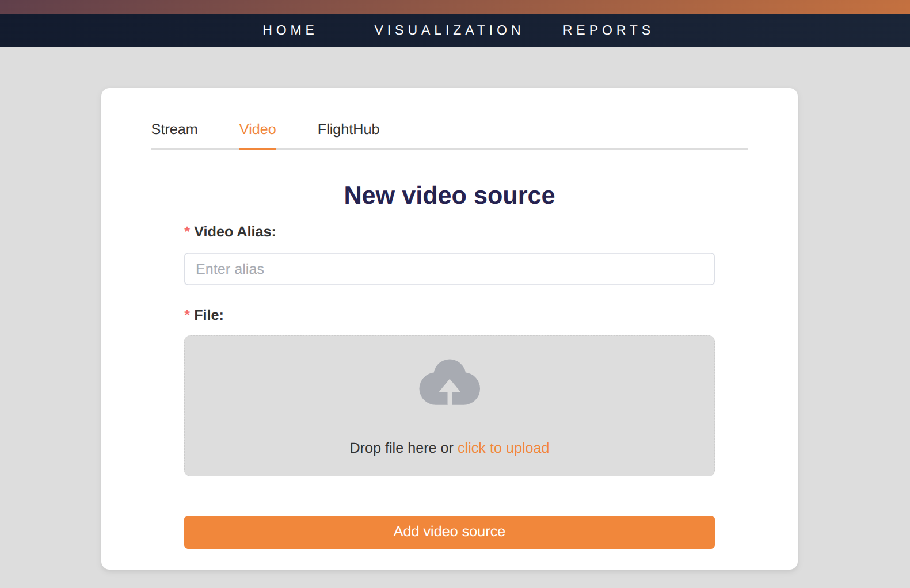
Task: Click the Video Alias field label
Action: (x=235, y=232)
